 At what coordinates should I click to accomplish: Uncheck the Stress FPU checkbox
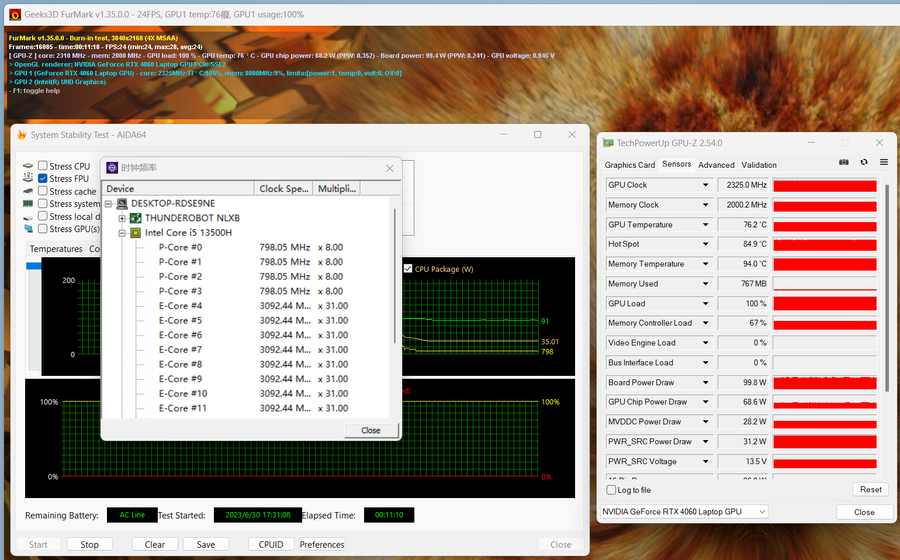click(42, 178)
